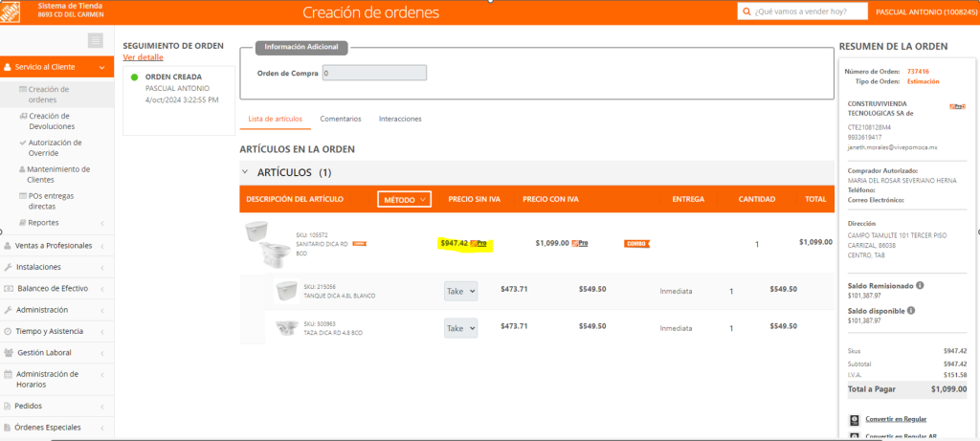Toggle the sidebar with the hamburger menu icon
This screenshot has height=441, width=980.
pyautogui.click(x=95, y=41)
